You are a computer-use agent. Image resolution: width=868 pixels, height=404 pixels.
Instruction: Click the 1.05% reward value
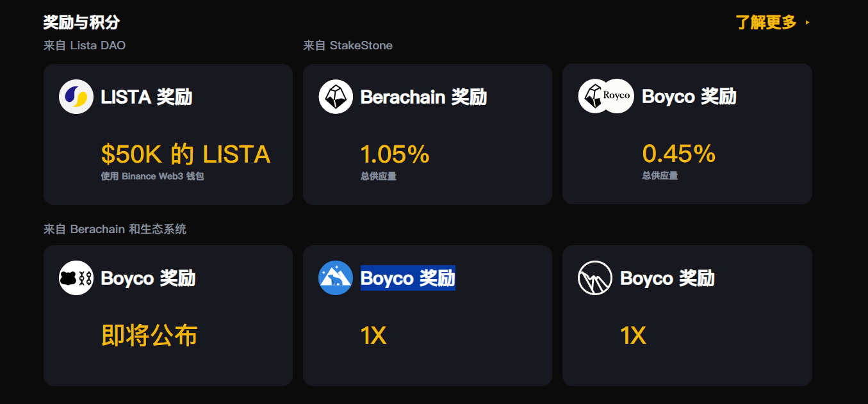pos(395,154)
